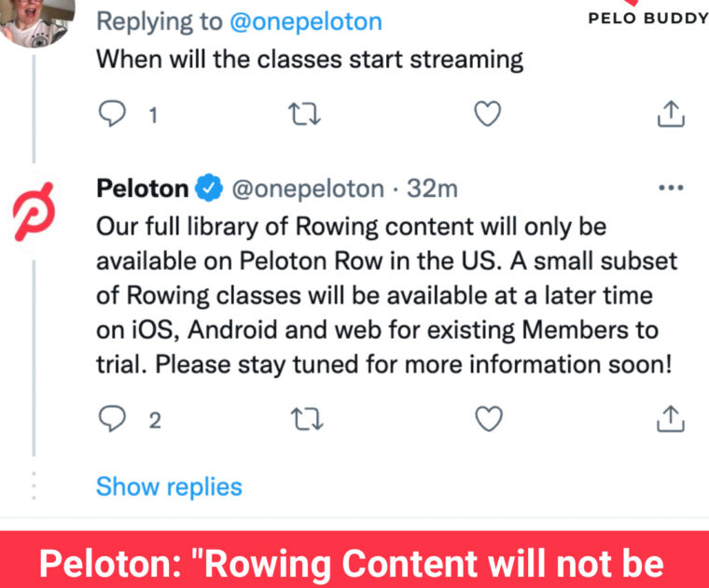Expand thread with Show replies
Screen dimensions: 709x588
tap(169, 486)
